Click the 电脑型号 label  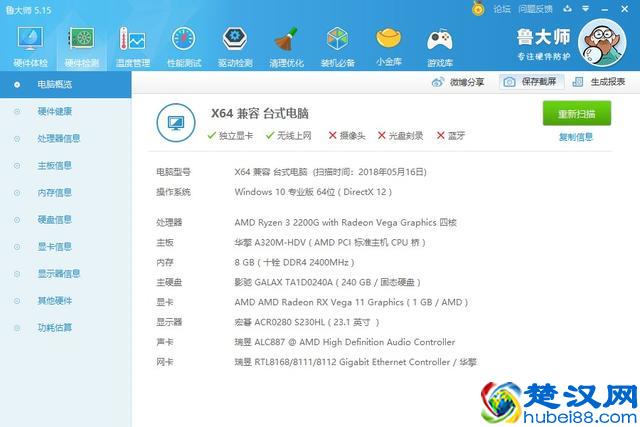(x=173, y=172)
